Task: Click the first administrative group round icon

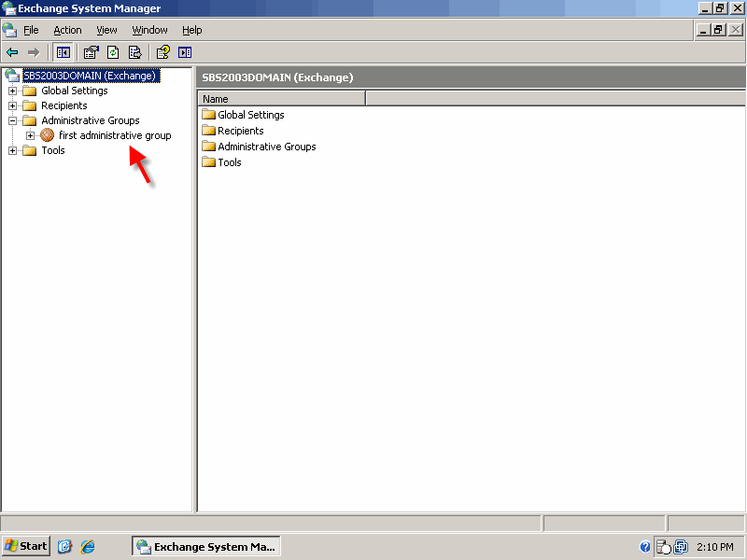Action: (x=48, y=135)
